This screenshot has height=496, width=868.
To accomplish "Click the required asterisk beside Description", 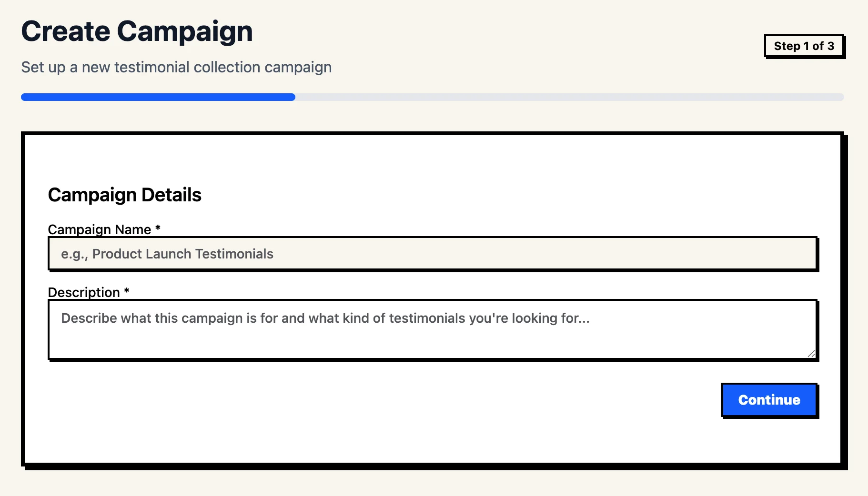I will (127, 291).
